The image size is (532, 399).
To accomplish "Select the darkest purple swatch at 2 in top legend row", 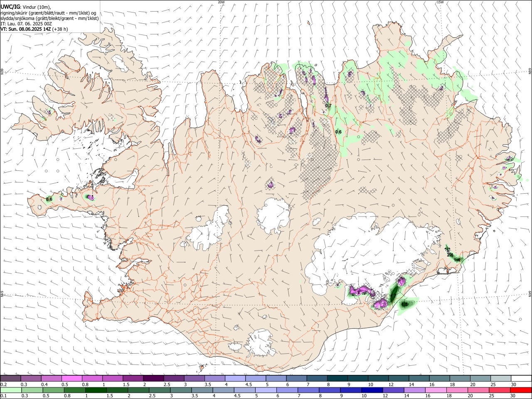I will 153,379.
